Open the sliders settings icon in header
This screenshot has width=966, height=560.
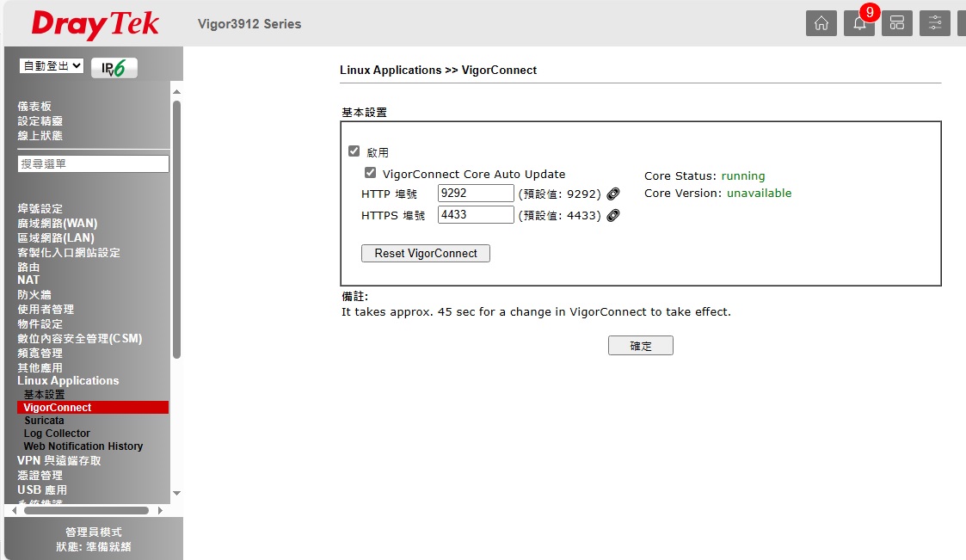935,23
